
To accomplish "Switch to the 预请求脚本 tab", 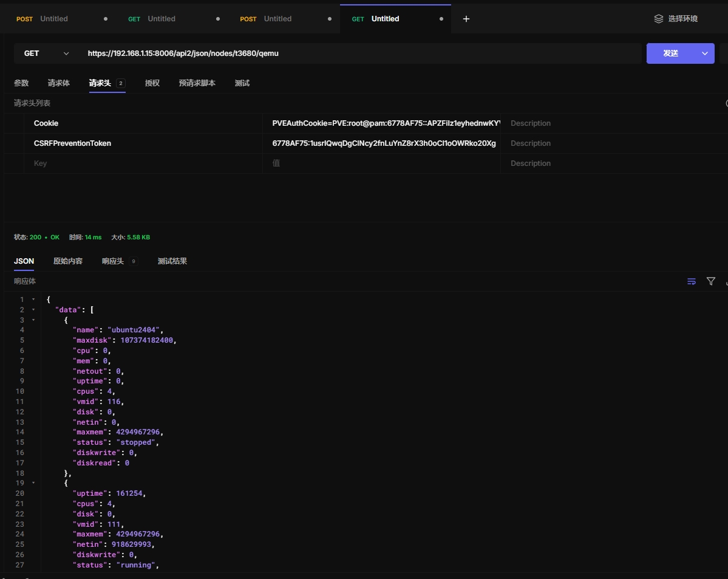I will pos(197,83).
